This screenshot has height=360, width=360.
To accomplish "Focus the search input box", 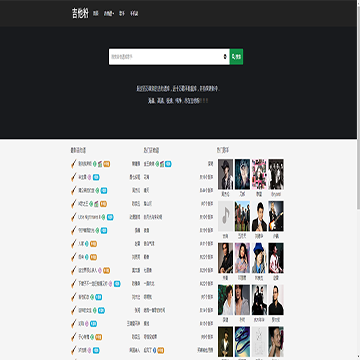I will pos(169,57).
